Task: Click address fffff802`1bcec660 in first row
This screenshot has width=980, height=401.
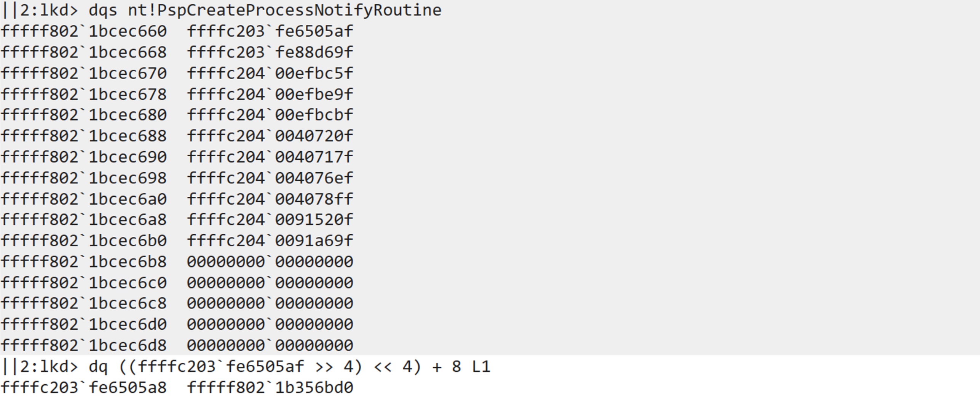Action: [x=84, y=31]
